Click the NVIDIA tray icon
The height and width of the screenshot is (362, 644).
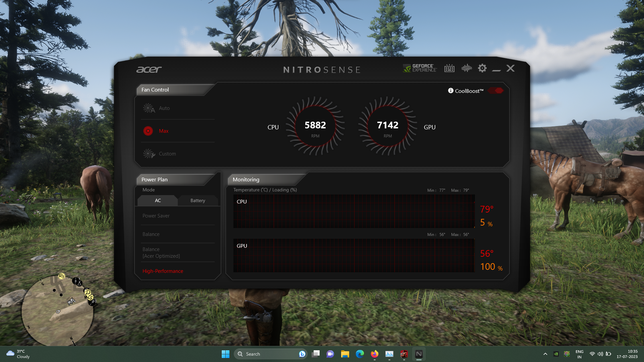(x=556, y=354)
